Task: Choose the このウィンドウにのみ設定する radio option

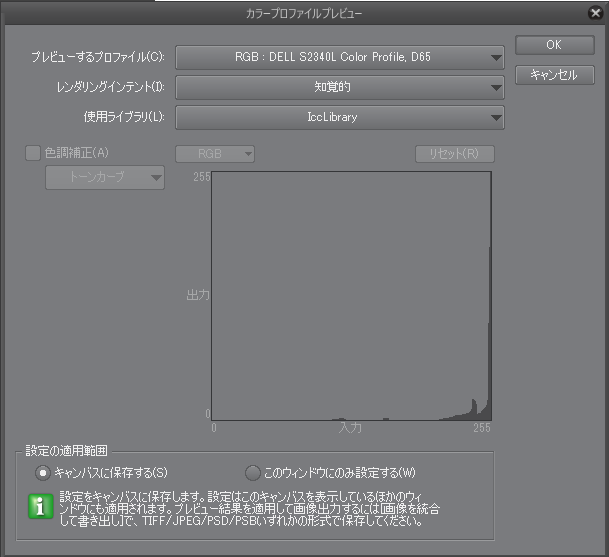Action: point(252,472)
